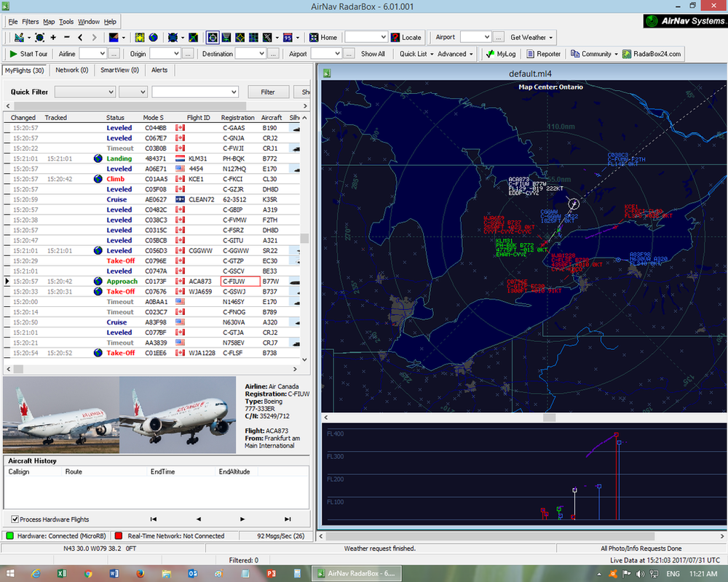The width and height of the screenshot is (728, 582).
Task: Open the first Quick Filter combo box
Action: coord(85,92)
